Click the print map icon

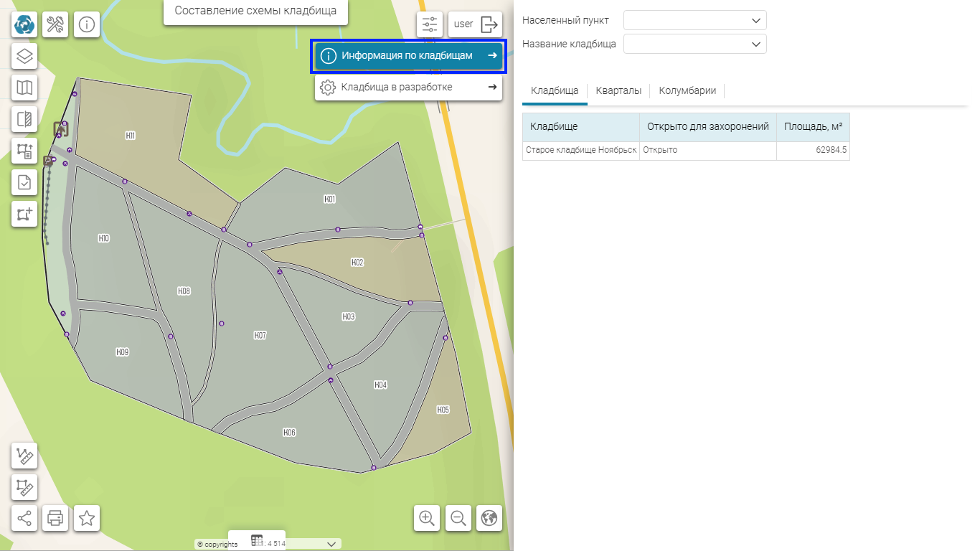(55, 518)
